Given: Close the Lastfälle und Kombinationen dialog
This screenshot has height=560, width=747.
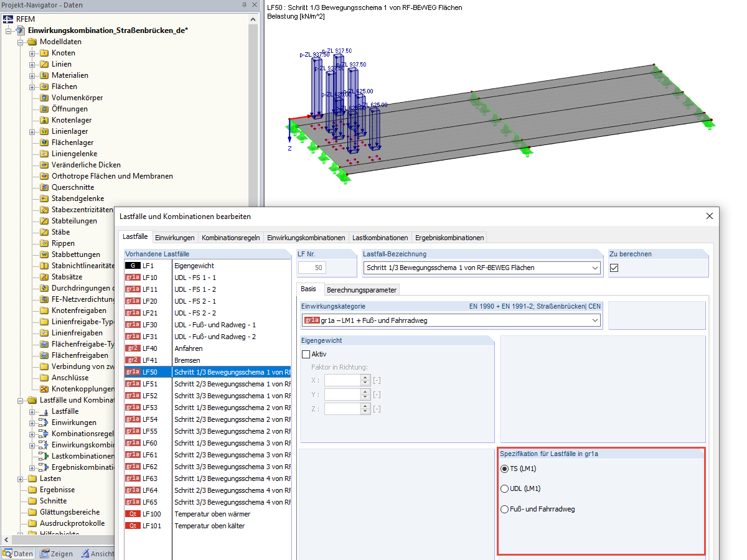Looking at the screenshot, I should coord(709,216).
